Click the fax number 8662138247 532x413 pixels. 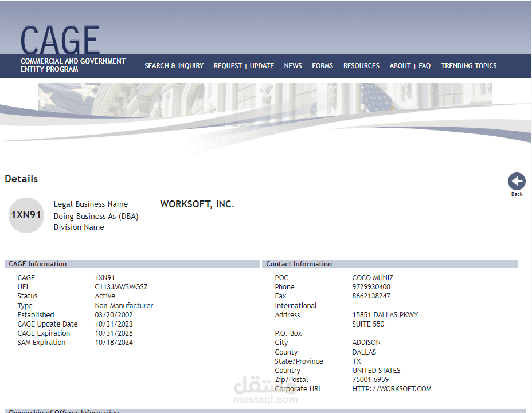371,296
